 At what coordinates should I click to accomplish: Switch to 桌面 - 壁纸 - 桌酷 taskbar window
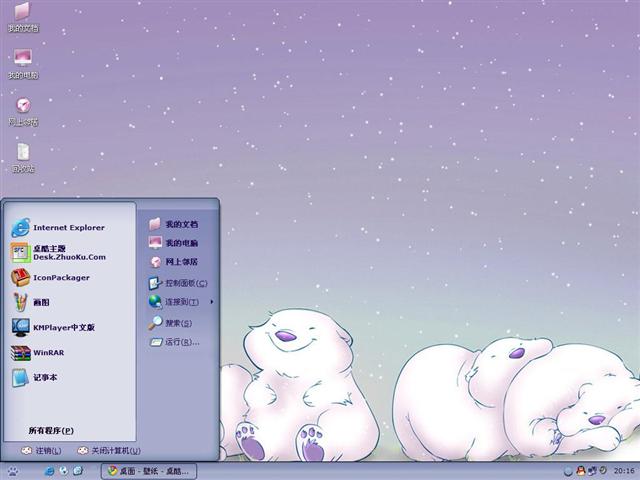(x=149, y=471)
